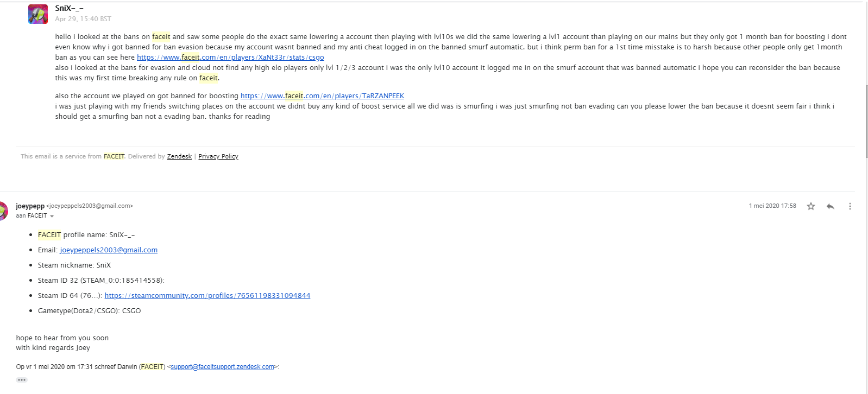Open the three-dot more options menu

(850, 206)
